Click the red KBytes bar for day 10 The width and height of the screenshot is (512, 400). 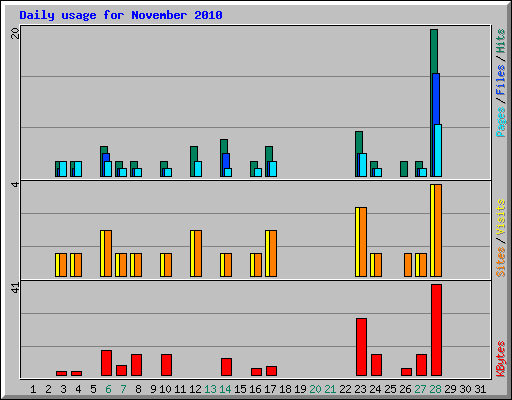pyautogui.click(x=166, y=365)
